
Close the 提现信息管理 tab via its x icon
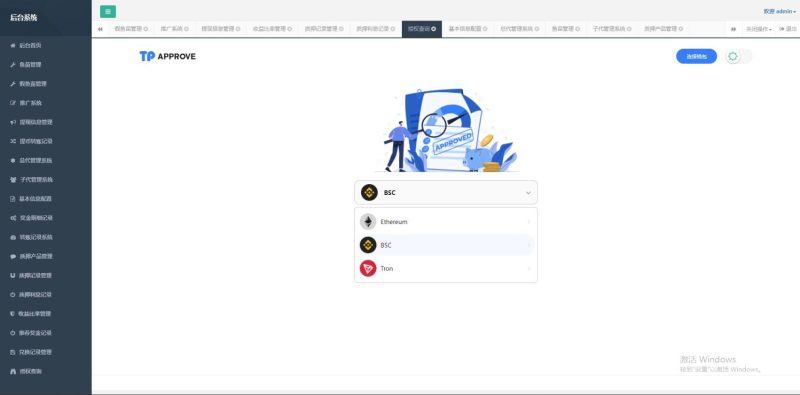pyautogui.click(x=238, y=29)
